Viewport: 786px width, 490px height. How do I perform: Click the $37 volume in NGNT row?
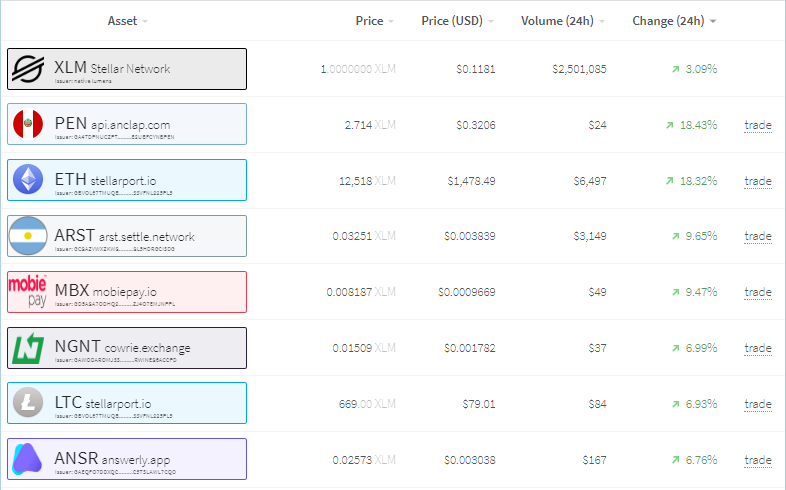[598, 348]
